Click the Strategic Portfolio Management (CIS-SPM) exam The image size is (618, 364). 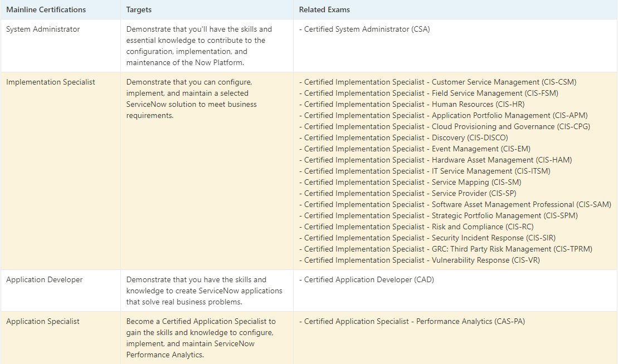pyautogui.click(x=439, y=215)
